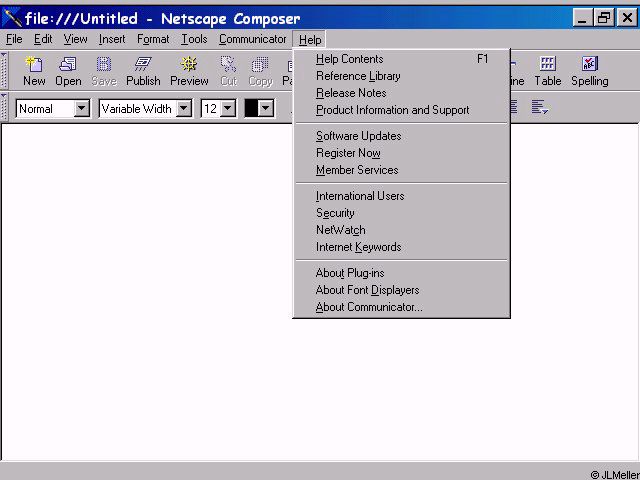Open the View menu
Image resolution: width=640 pixels, height=480 pixels.
(75, 39)
